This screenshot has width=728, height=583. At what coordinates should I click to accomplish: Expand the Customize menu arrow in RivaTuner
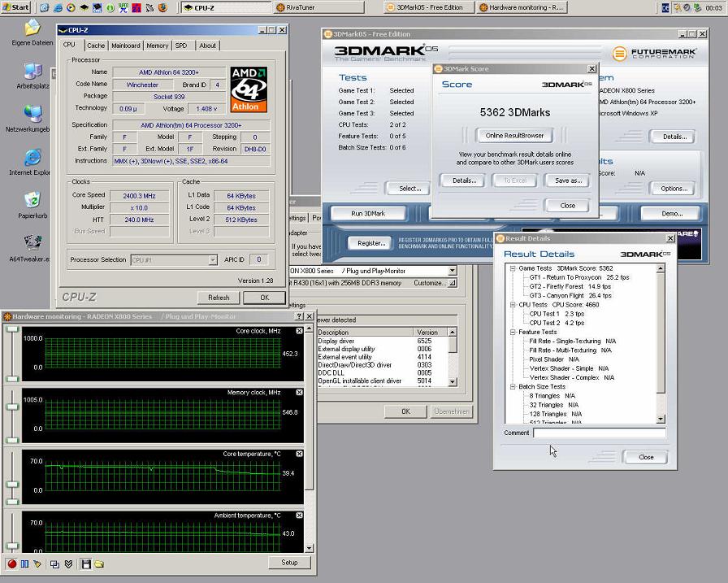453,282
